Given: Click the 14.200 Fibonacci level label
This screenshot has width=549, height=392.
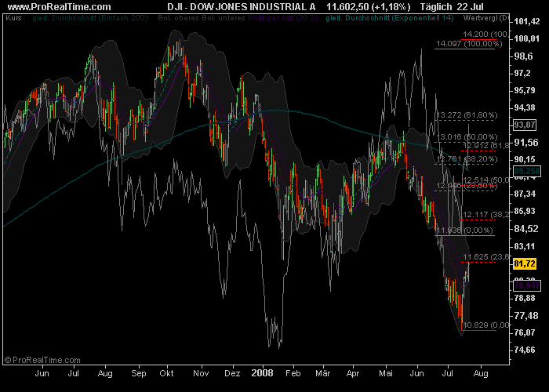Looking at the screenshot, I should pyautogui.click(x=485, y=34).
